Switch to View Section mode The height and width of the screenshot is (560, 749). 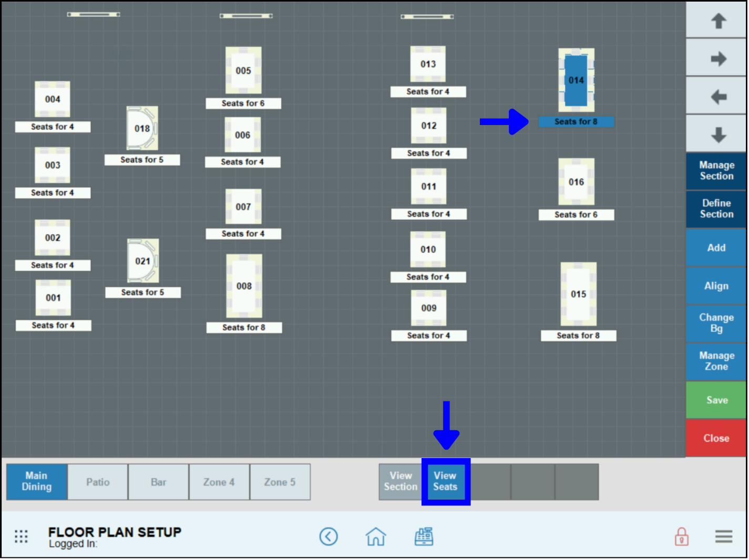click(400, 481)
